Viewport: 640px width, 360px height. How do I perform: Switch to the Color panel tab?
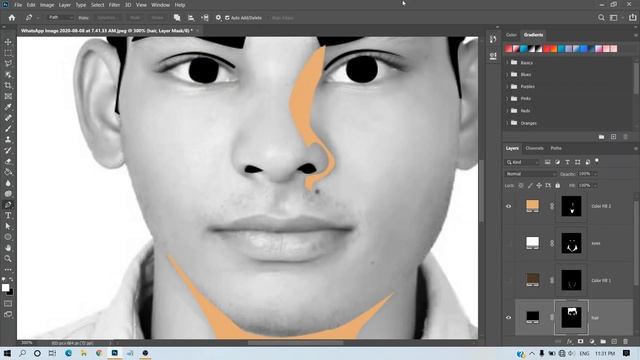(511, 35)
